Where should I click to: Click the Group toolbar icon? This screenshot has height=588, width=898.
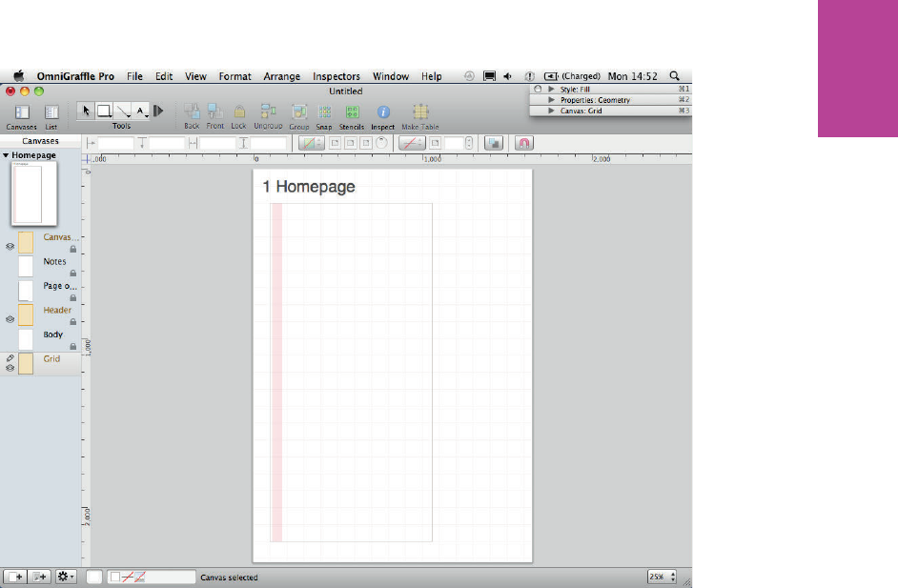point(299,112)
